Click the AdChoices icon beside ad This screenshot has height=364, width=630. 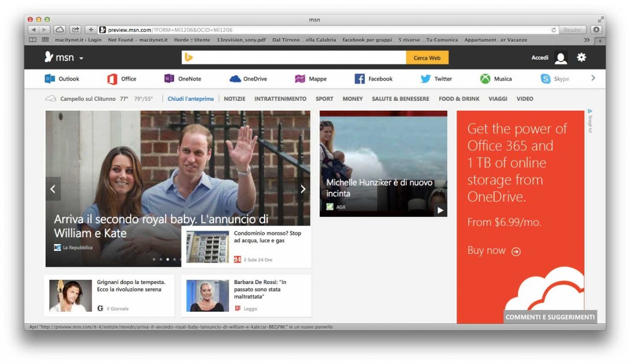tap(589, 111)
